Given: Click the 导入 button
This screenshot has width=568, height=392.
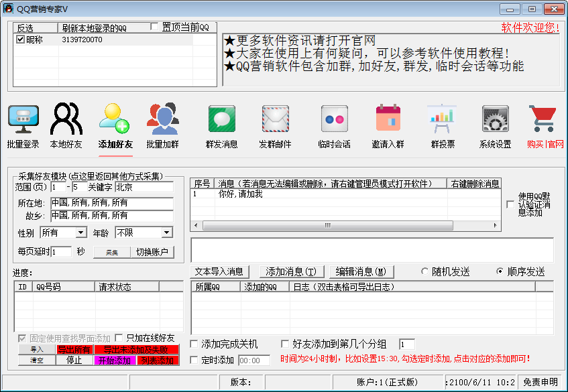Looking at the screenshot, I should coord(37,350).
